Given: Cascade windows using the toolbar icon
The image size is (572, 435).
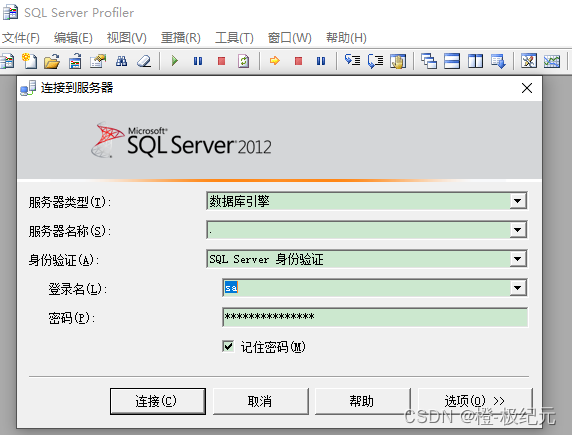Looking at the screenshot, I should point(429,61).
